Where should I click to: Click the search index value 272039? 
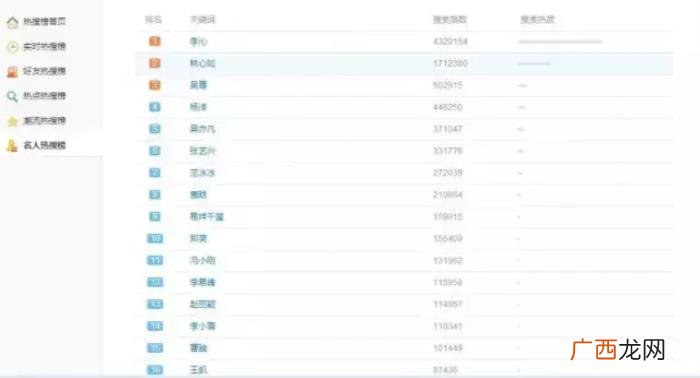(x=447, y=173)
